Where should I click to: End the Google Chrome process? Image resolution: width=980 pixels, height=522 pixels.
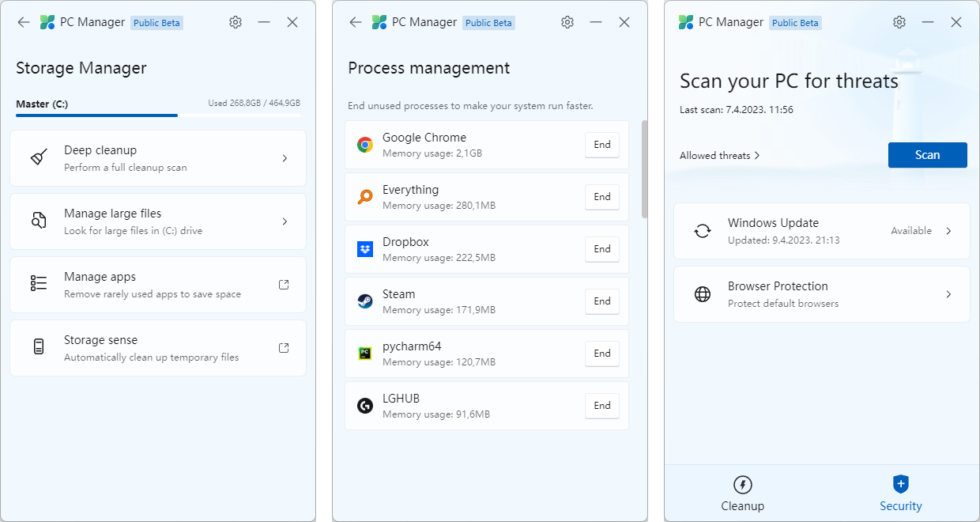(x=602, y=145)
